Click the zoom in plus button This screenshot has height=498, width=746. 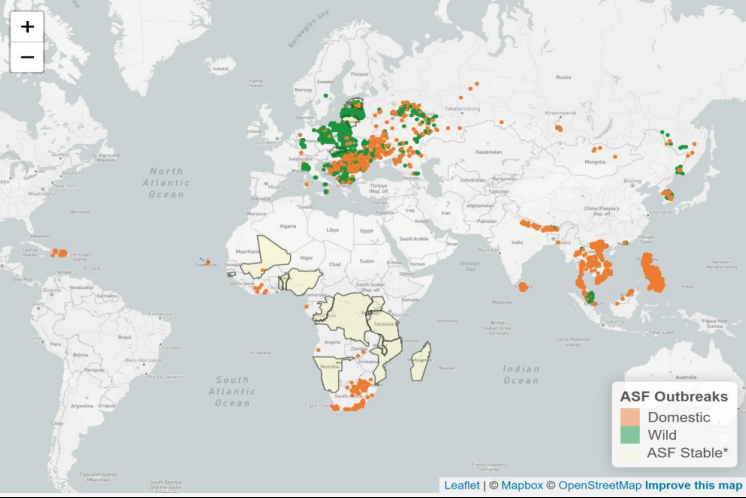coord(27,27)
